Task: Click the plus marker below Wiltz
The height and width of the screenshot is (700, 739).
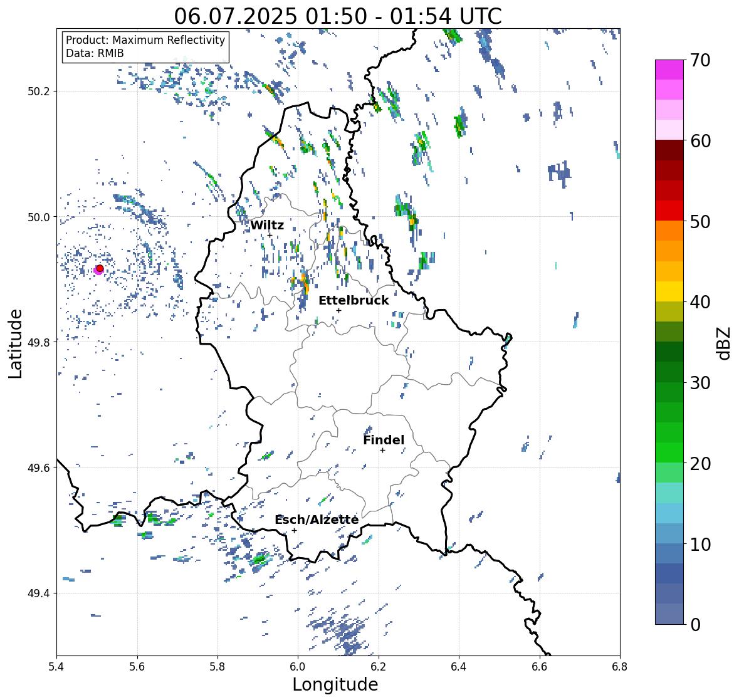Action: point(270,235)
